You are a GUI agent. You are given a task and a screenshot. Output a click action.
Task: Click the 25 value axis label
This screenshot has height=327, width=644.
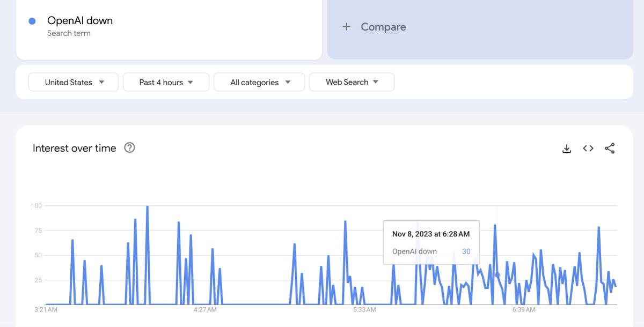[38, 280]
